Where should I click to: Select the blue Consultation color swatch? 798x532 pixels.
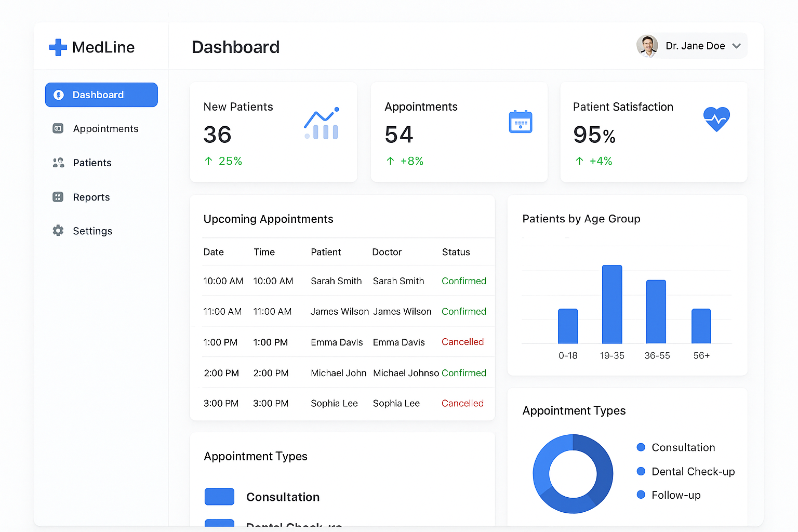(219, 497)
